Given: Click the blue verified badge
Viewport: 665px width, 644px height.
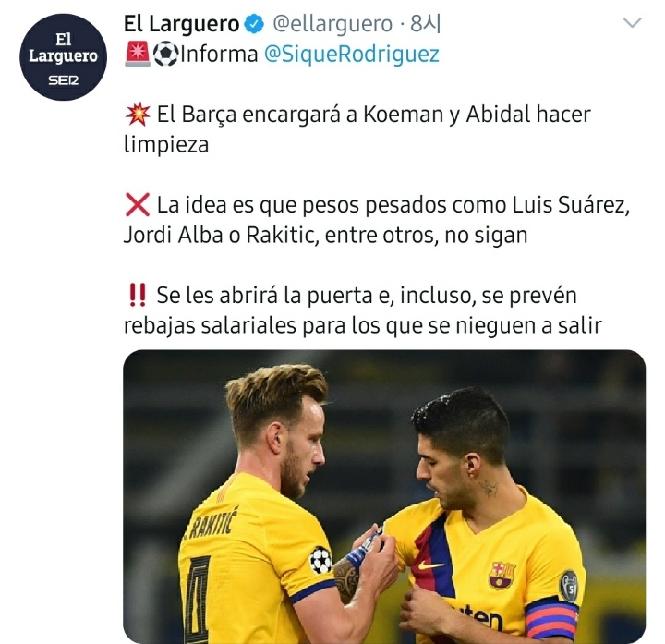Looking at the screenshot, I should click(254, 24).
